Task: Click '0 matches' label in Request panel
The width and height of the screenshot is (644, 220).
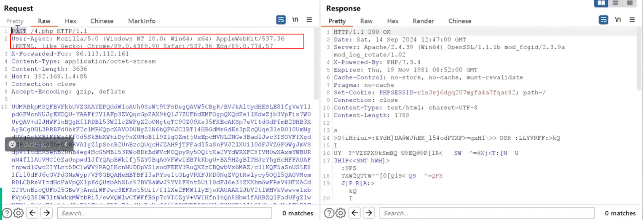Action: 298,213
